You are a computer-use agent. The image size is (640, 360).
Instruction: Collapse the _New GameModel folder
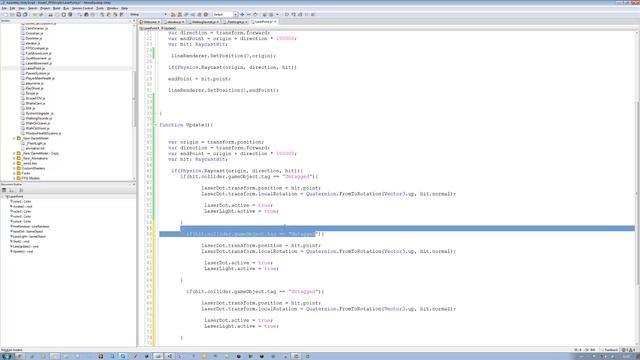(x=14, y=138)
